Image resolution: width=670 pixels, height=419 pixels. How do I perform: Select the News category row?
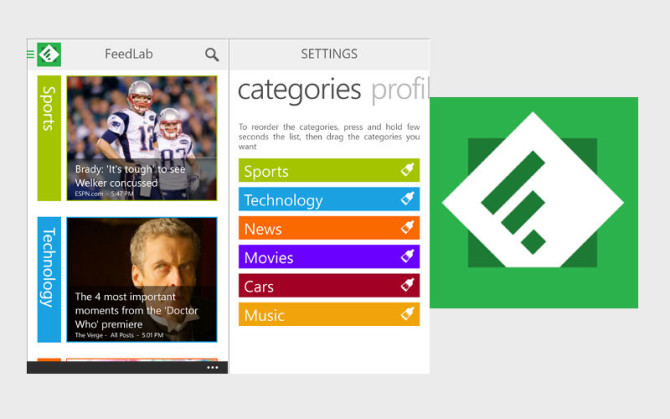(x=329, y=228)
